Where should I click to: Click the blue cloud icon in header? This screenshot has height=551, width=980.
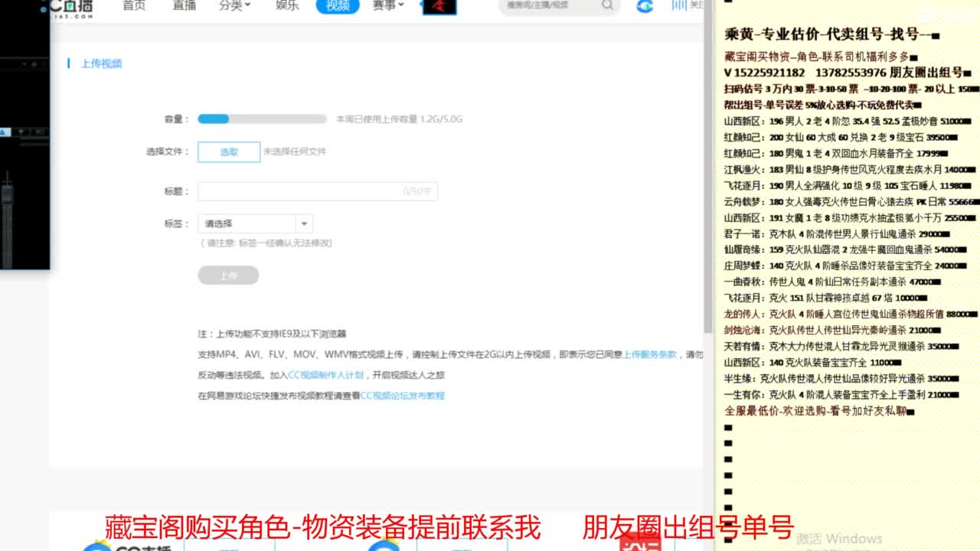645,6
